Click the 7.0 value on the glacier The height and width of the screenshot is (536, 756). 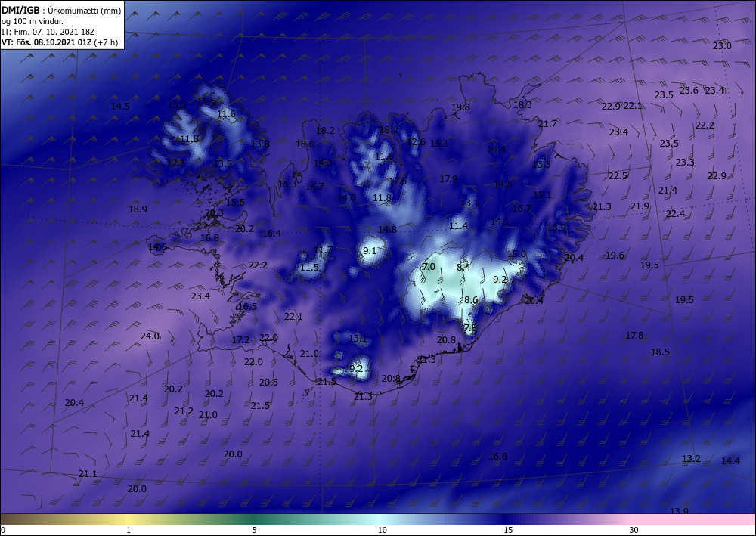click(x=429, y=267)
